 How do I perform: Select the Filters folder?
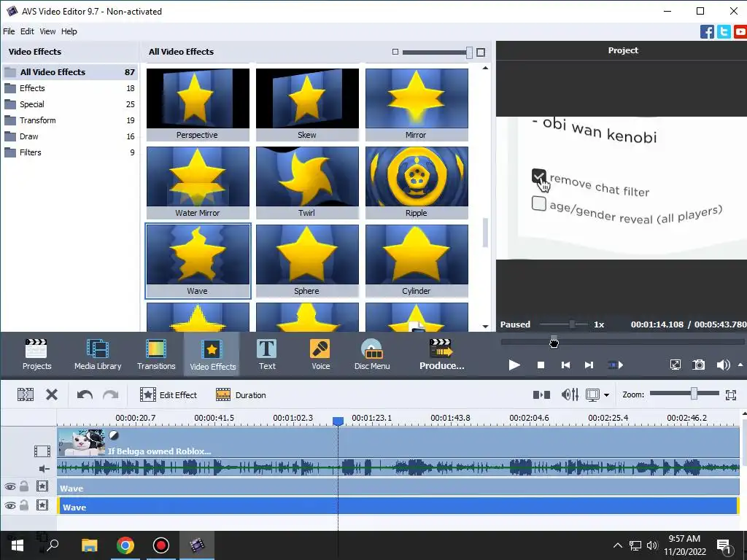(x=70, y=152)
